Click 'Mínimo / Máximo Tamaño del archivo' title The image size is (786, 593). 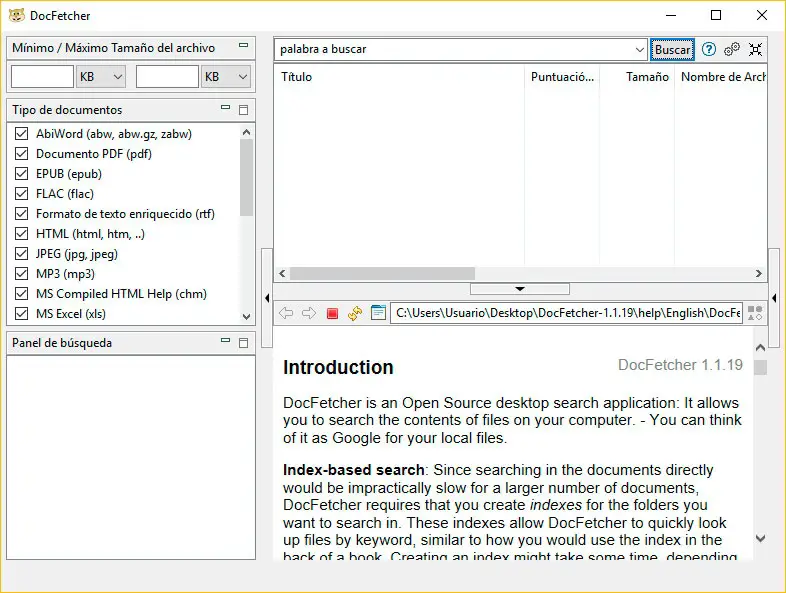tap(113, 48)
